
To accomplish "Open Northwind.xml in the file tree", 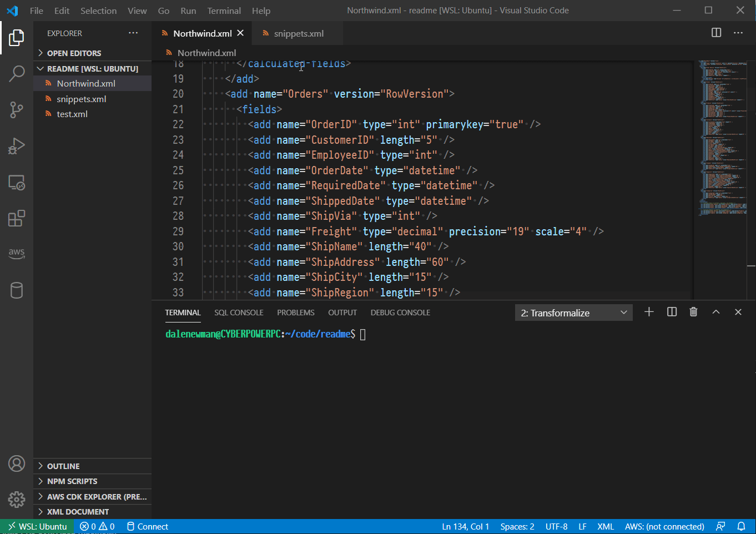I will pyautogui.click(x=92, y=83).
